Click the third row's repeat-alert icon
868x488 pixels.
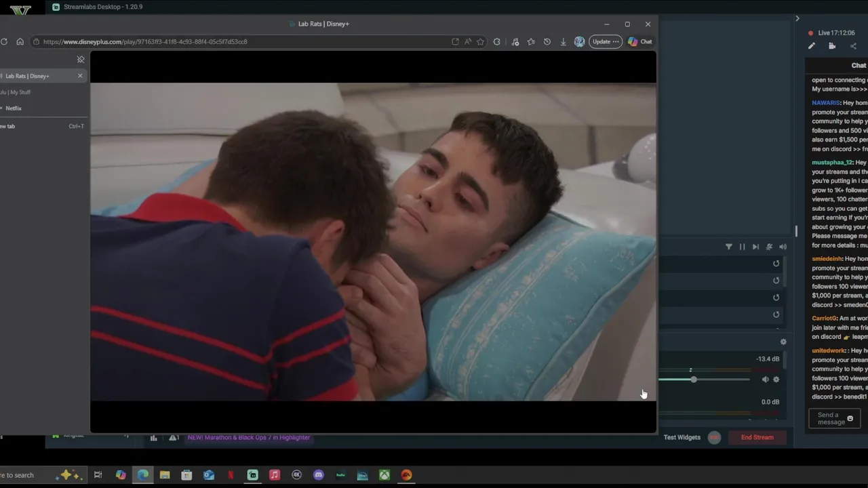776,298
